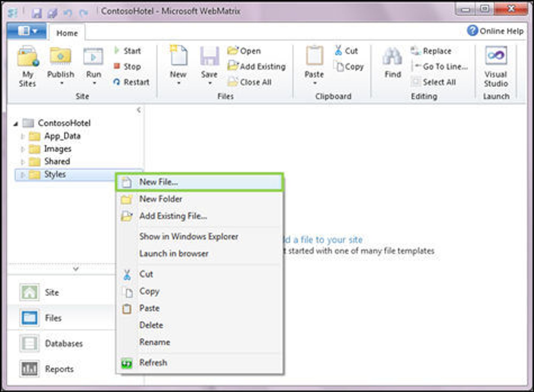
Task: Restart the site from the ribbon
Action: (x=131, y=82)
